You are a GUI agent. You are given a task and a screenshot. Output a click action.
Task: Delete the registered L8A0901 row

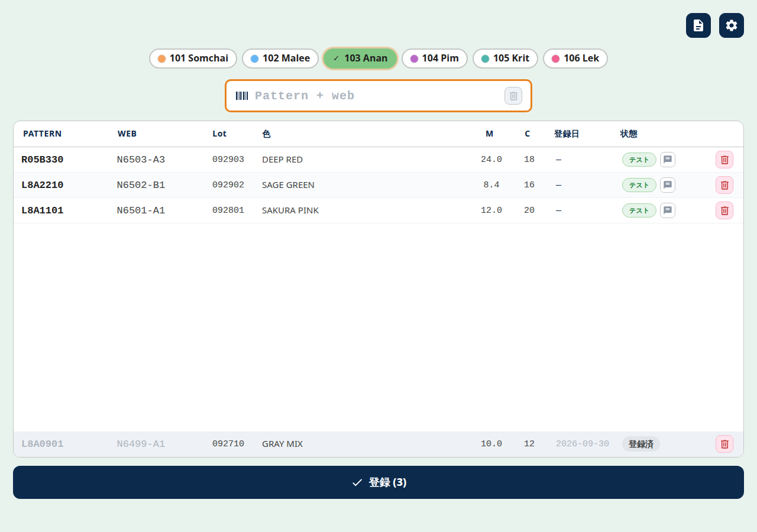(x=724, y=444)
